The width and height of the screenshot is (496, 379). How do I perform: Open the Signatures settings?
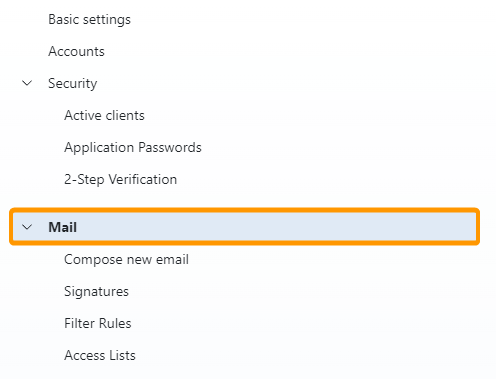[96, 291]
